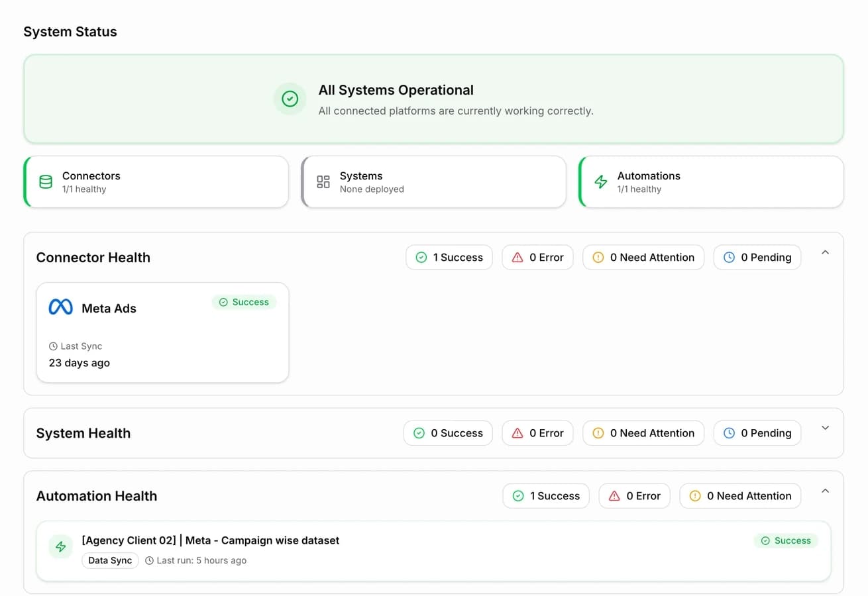
Task: Click the Automations lightning bolt icon
Action: click(x=601, y=182)
